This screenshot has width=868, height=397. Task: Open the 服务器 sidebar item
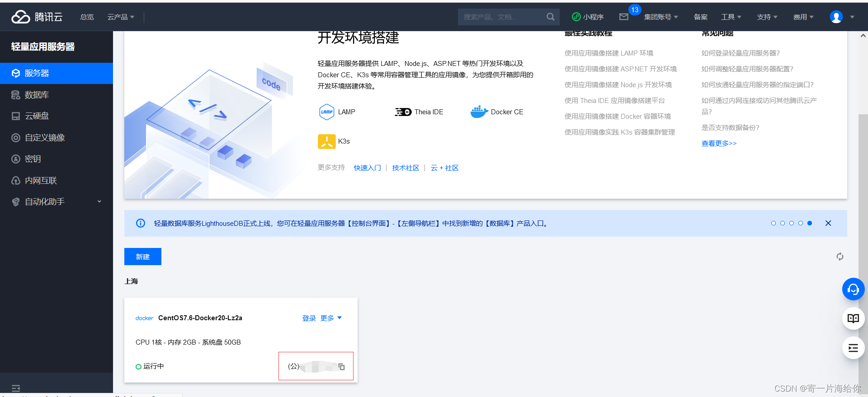[x=57, y=73]
